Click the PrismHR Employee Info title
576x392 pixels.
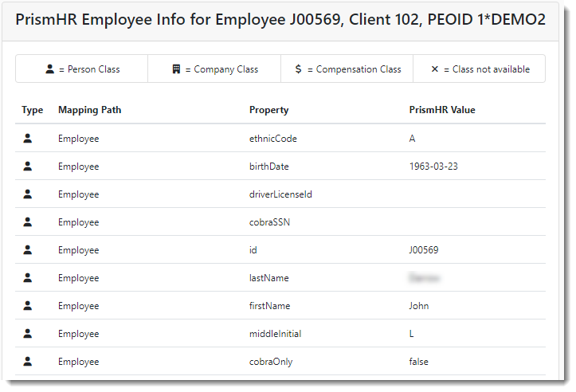(x=280, y=20)
